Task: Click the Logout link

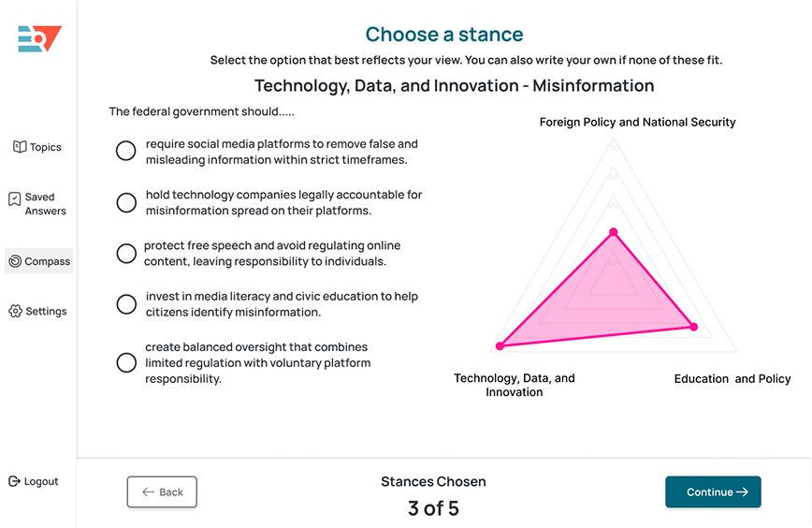Action: pyautogui.click(x=41, y=481)
